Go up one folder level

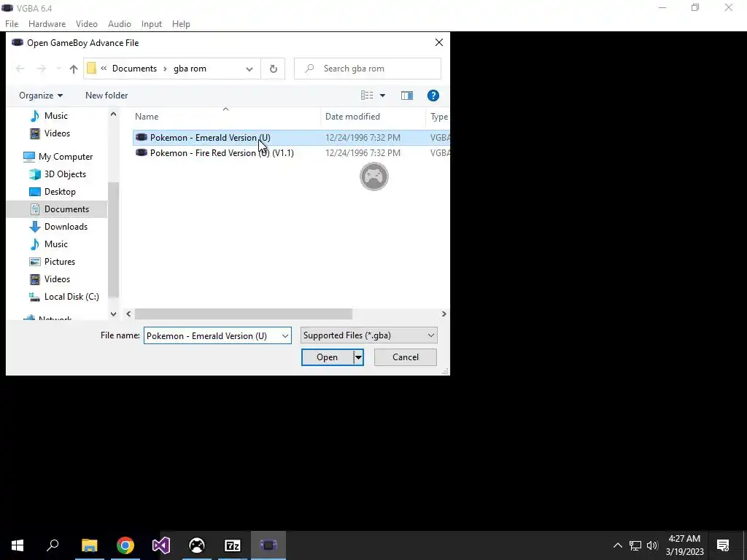pos(74,69)
